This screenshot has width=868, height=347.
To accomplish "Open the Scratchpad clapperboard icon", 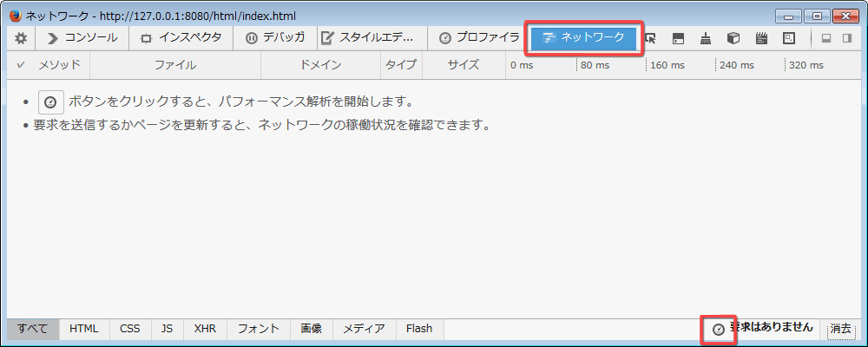I will [x=762, y=38].
